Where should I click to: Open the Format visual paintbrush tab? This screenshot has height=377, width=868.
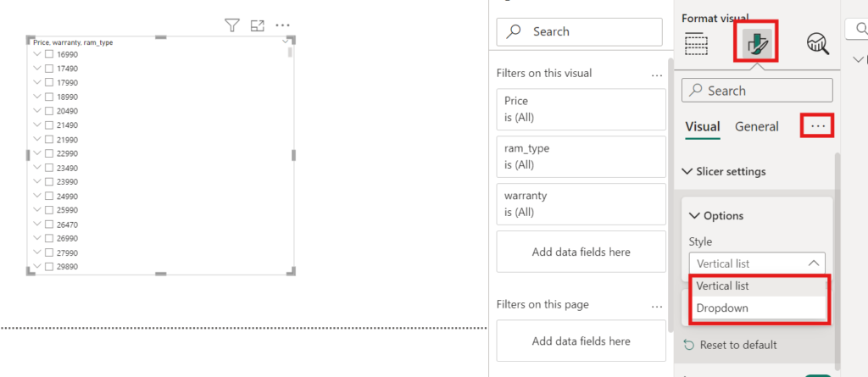pyautogui.click(x=755, y=42)
